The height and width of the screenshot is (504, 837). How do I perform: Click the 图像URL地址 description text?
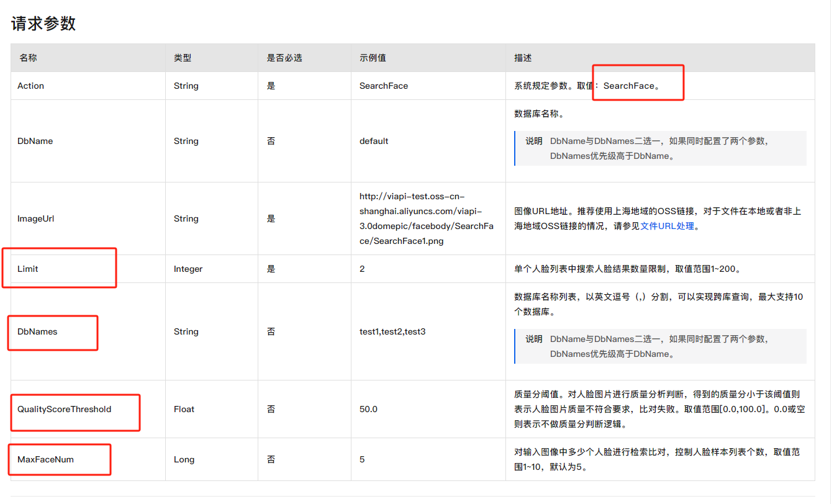pyautogui.click(x=658, y=218)
